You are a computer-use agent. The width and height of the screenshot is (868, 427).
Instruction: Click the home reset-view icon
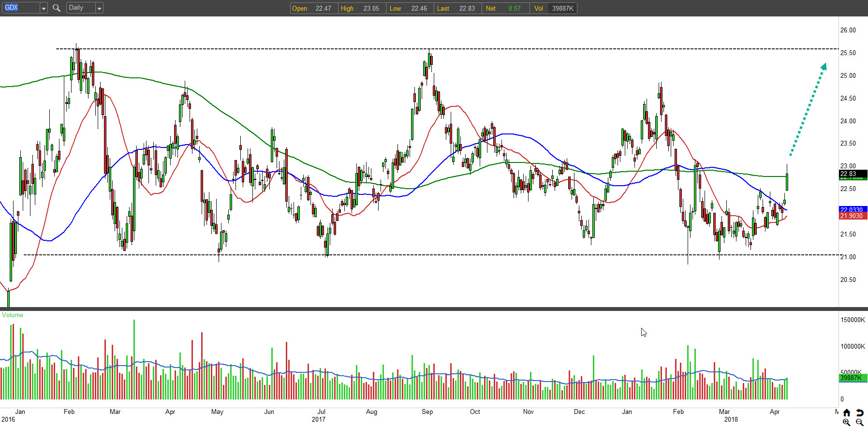[846, 412]
